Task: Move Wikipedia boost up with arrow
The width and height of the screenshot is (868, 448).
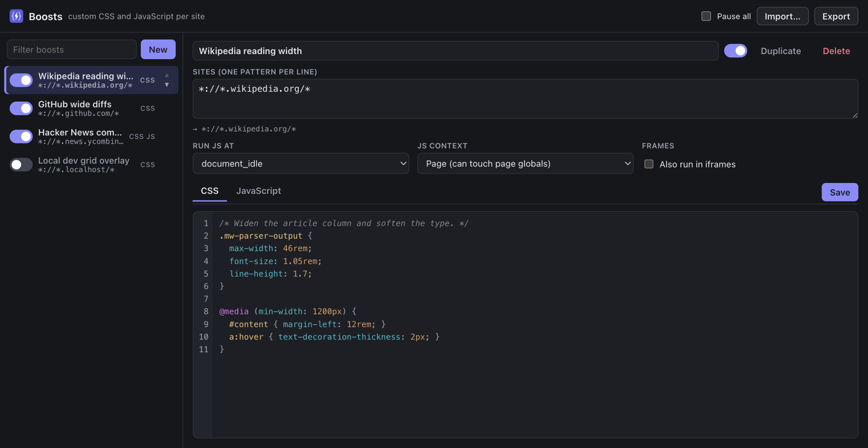Action: coord(167,75)
